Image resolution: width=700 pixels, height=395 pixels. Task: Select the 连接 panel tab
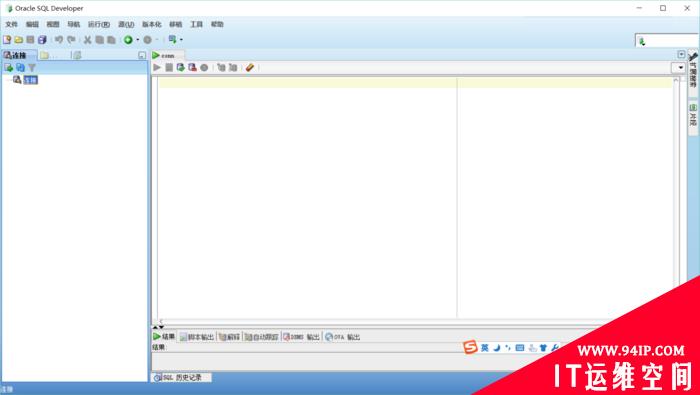point(18,55)
